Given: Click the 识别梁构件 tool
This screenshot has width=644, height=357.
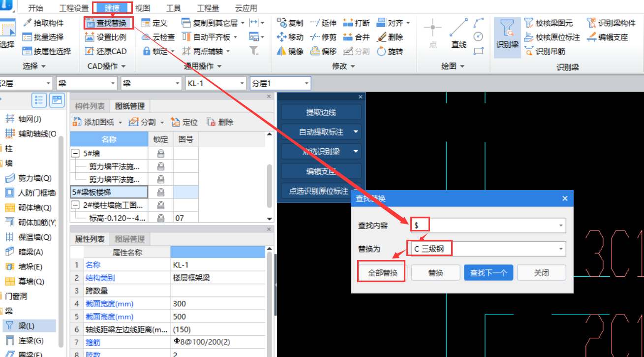Looking at the screenshot, I should (611, 23).
